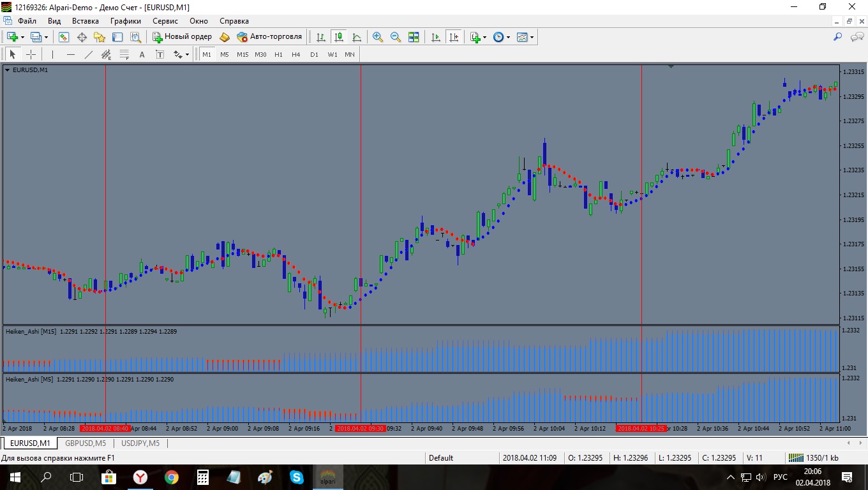Switch to M15 timeframe

243,54
